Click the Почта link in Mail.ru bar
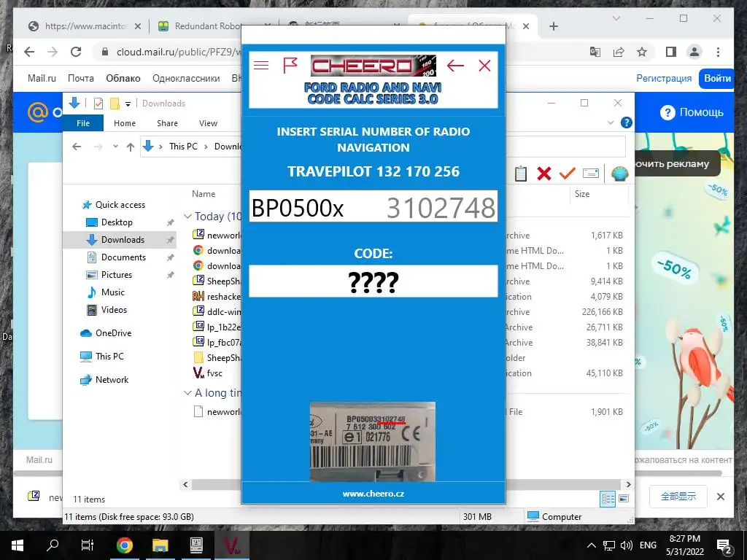 [x=80, y=79]
